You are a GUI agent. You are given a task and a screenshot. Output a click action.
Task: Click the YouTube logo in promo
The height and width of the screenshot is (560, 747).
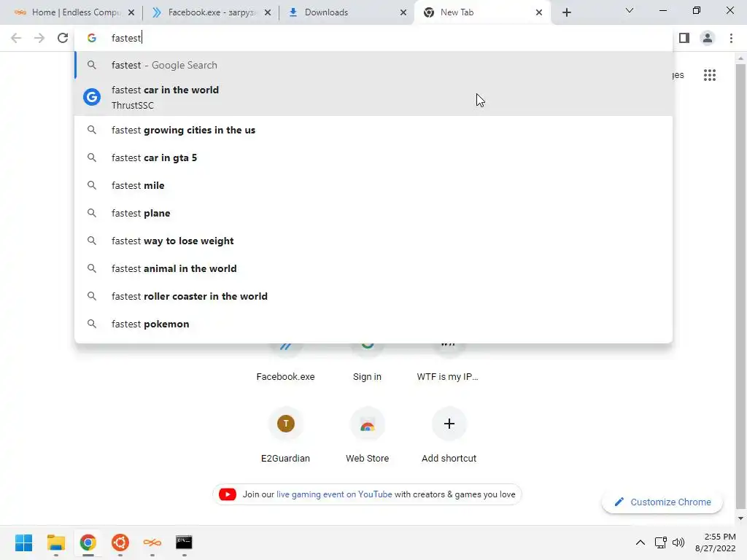(228, 494)
